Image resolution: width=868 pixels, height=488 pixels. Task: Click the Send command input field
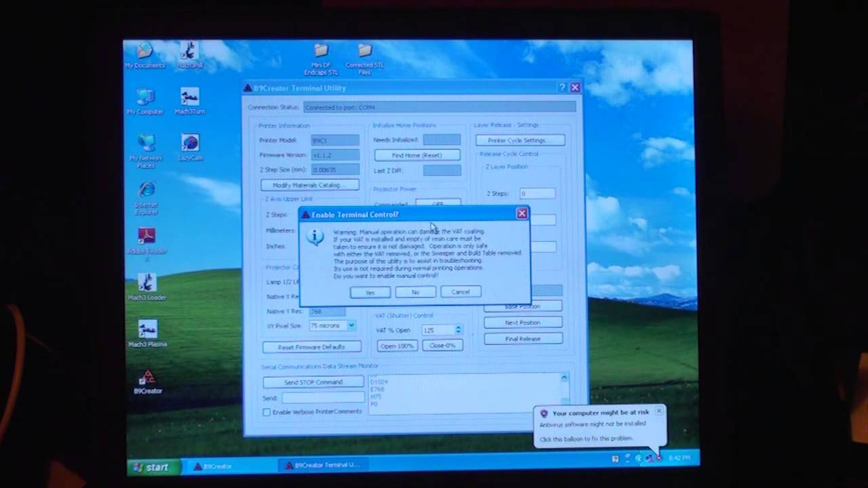323,398
